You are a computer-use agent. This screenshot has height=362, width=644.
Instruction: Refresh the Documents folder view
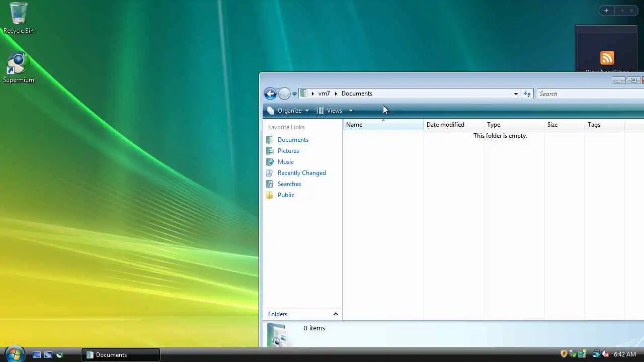tap(527, 94)
